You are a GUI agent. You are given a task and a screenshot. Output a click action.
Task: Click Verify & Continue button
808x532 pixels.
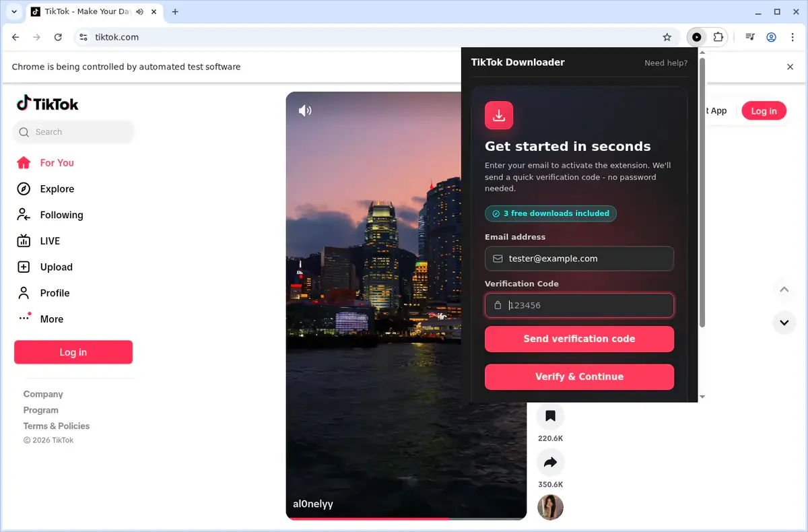click(579, 376)
